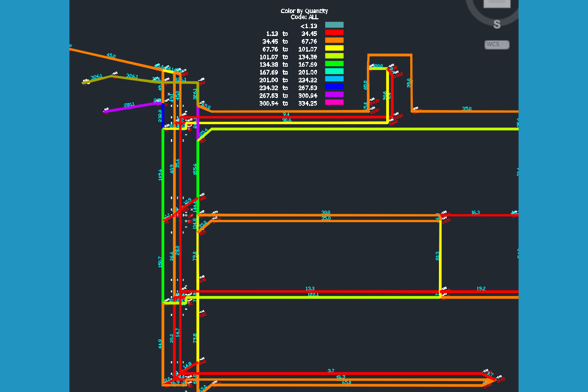Select the magenta 300.94 to 334.25 swatch

tap(334, 103)
